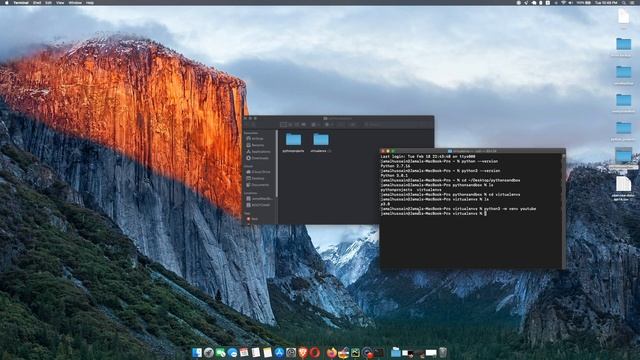This screenshot has width=640, height=360.
Task: Click the Finder sidebar scrollbar
Action: pyautogui.click(x=276, y=163)
